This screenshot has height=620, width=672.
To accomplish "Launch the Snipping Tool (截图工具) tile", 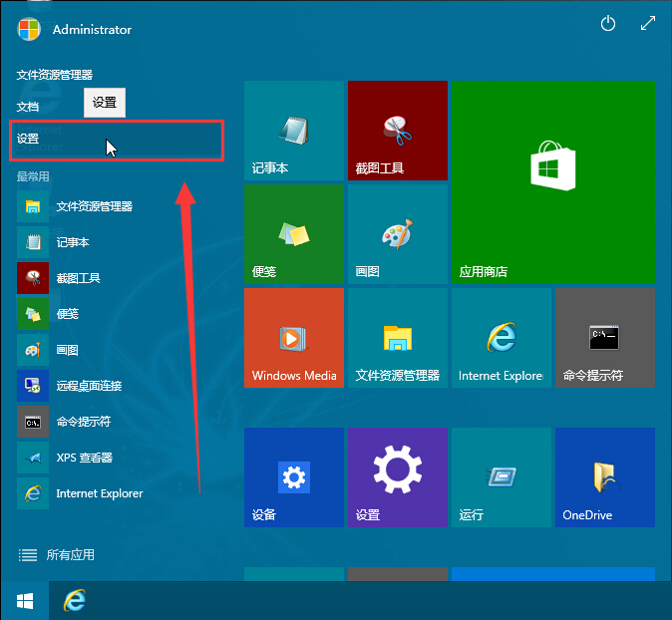I will click(x=397, y=131).
